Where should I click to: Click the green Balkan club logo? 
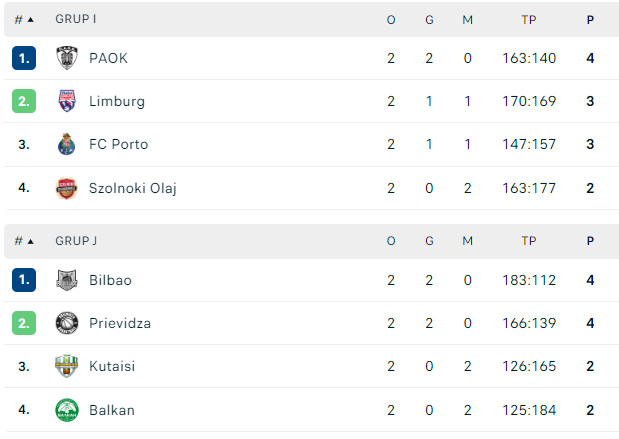(x=67, y=410)
